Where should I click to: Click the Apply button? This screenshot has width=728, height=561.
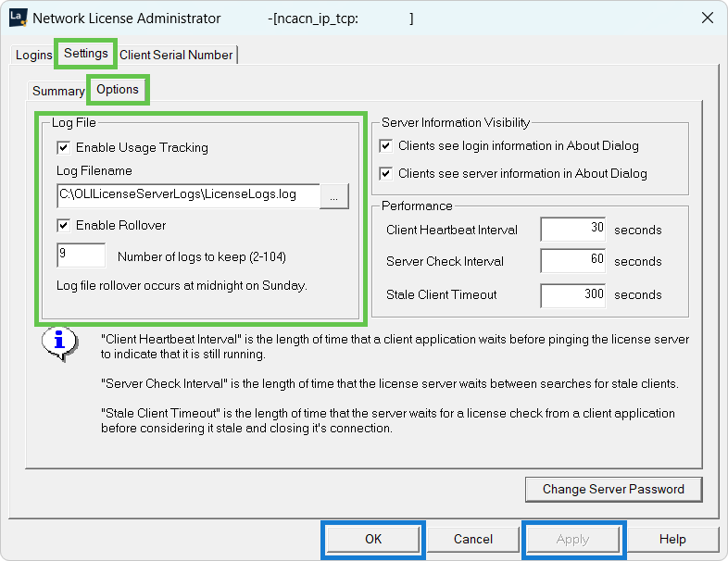pos(573,539)
